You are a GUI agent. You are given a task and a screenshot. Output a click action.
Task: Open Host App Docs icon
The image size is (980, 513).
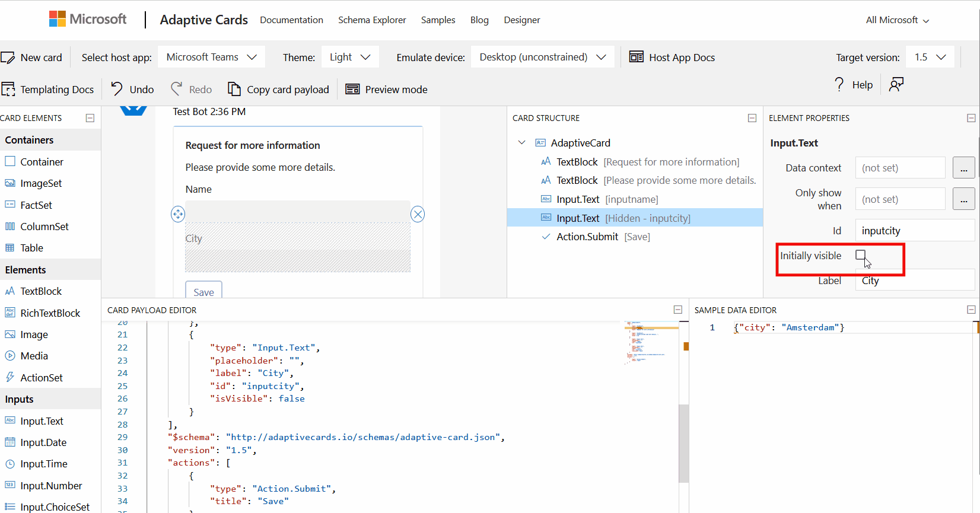point(637,57)
